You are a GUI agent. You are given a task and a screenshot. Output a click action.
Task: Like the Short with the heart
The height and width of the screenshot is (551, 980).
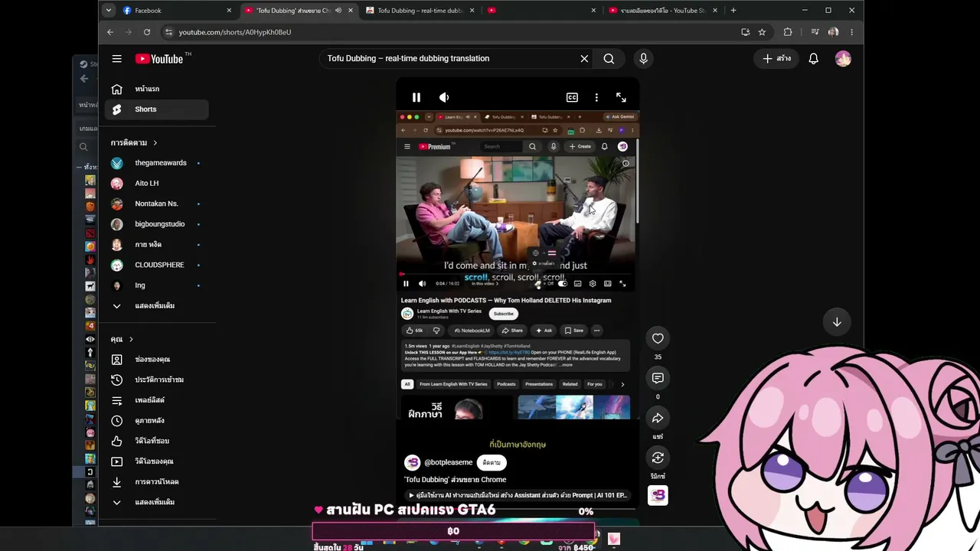[658, 338]
